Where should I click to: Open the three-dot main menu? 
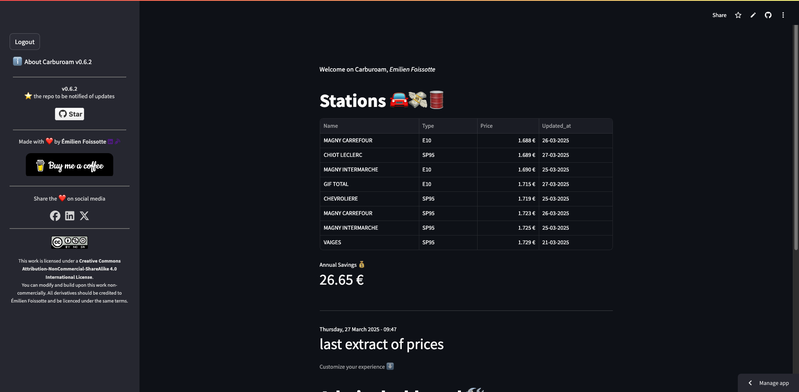pyautogui.click(x=783, y=15)
